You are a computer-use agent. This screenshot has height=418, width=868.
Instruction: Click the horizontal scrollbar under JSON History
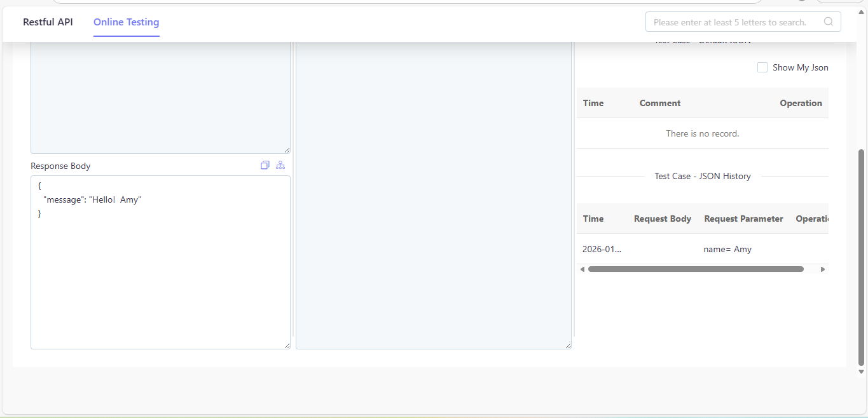click(696, 269)
